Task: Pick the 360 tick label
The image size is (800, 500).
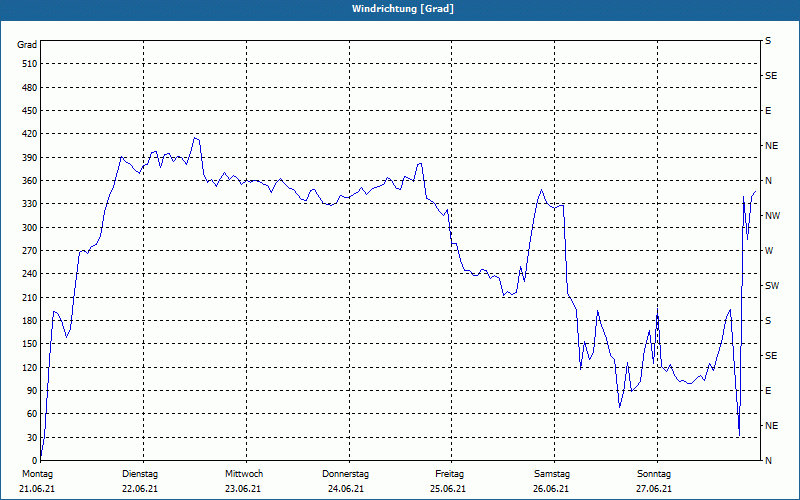Action: coord(30,181)
